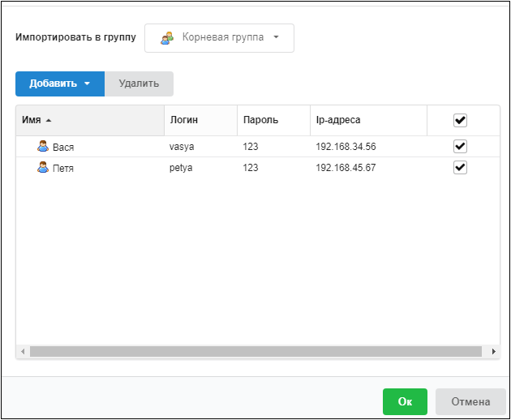Open the Добавить dropdown button
Image resolution: width=511 pixels, height=420 pixels.
point(60,84)
